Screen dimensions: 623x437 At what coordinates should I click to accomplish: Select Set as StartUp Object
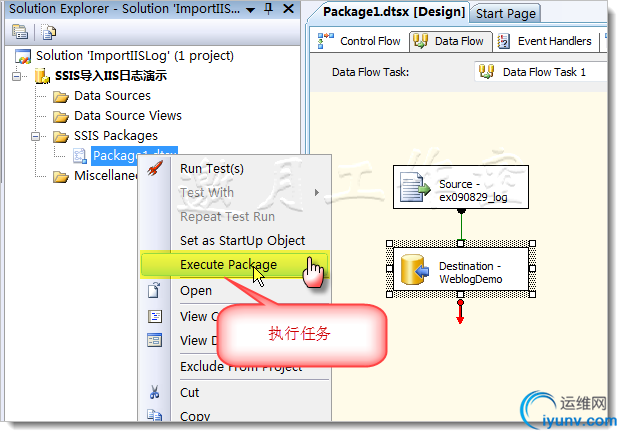point(242,240)
